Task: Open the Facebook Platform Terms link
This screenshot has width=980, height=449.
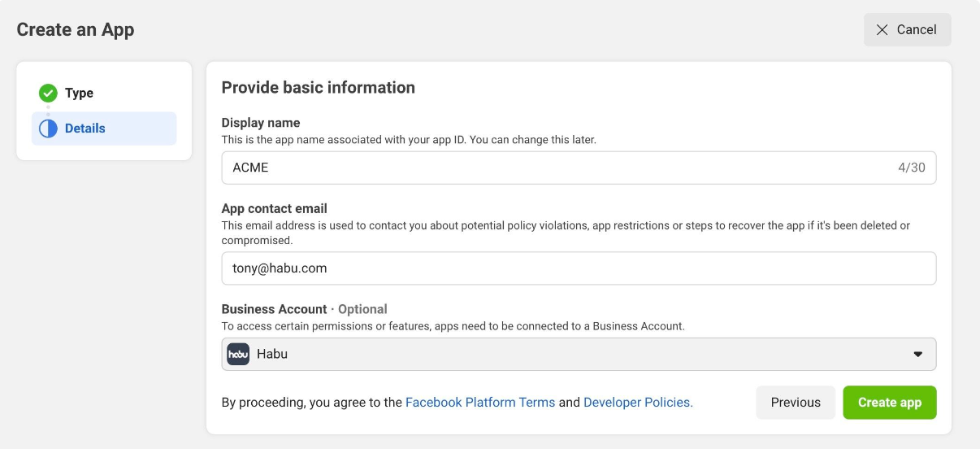Action: point(480,402)
